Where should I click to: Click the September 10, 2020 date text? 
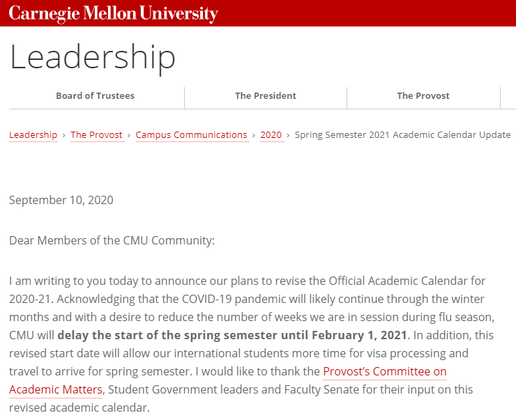click(x=61, y=201)
